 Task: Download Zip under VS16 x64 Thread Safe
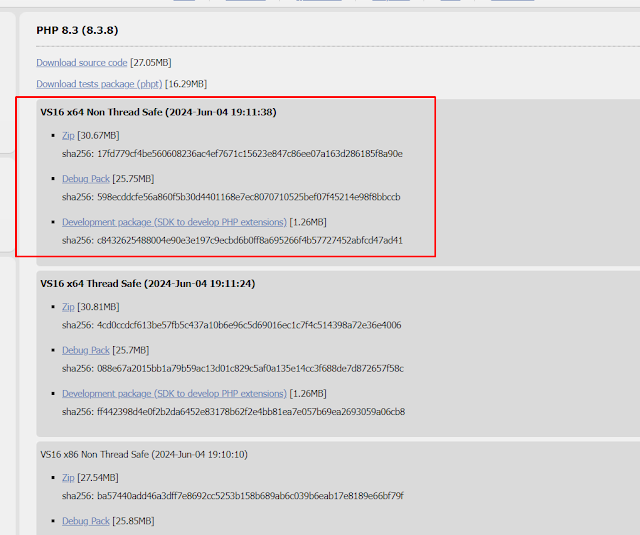pos(68,307)
